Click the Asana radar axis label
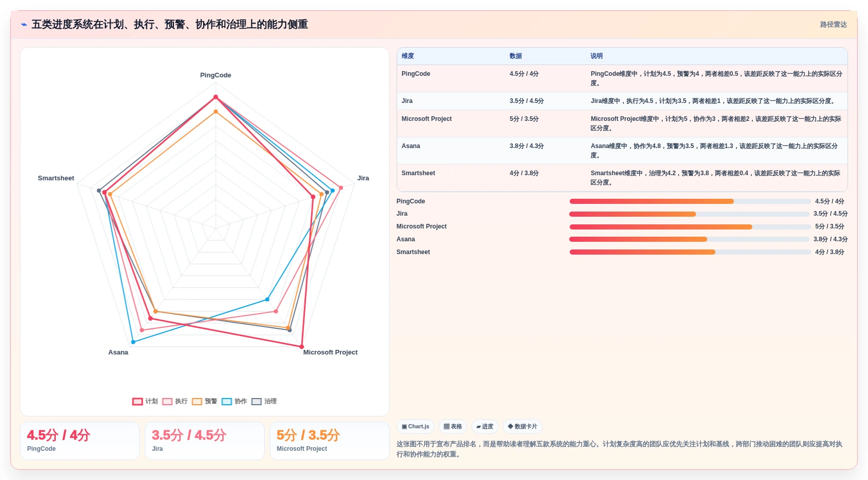Image resolution: width=868 pixels, height=480 pixels. (x=118, y=352)
